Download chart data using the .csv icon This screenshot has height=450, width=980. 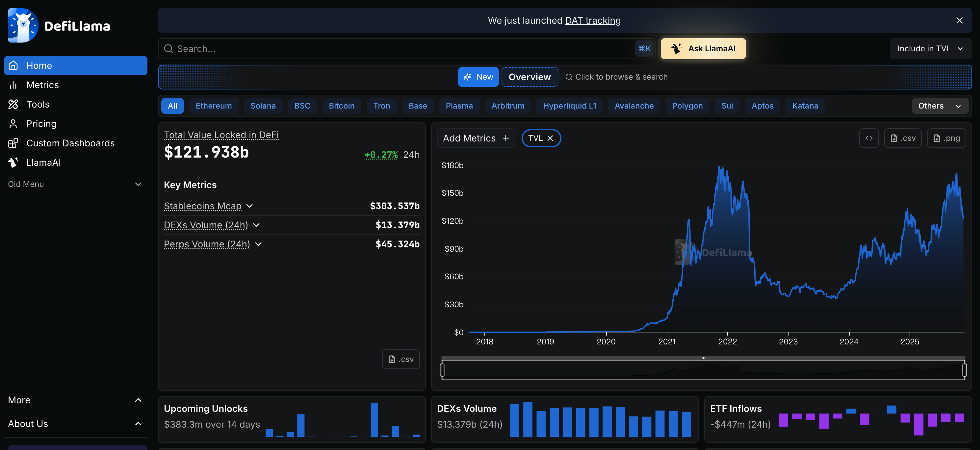click(903, 138)
